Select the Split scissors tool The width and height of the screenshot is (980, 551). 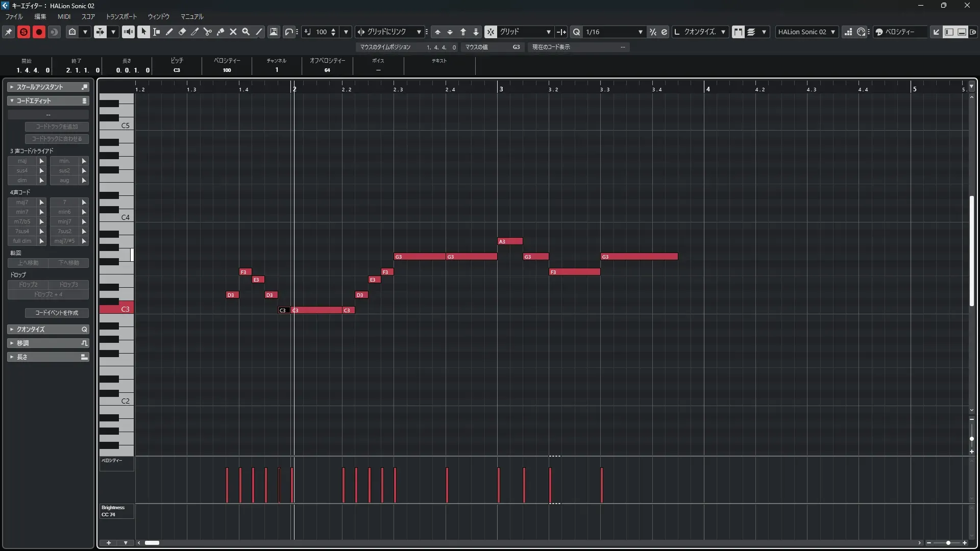coord(208,32)
